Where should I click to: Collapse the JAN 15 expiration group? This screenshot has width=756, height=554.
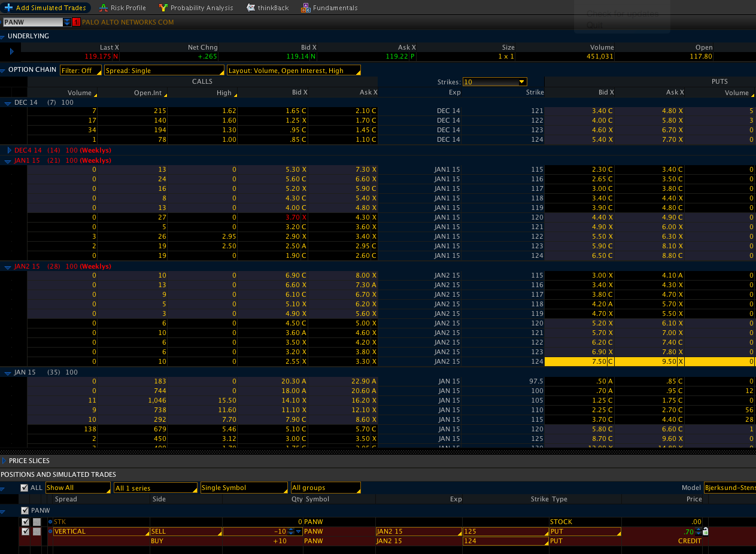[x=8, y=373]
